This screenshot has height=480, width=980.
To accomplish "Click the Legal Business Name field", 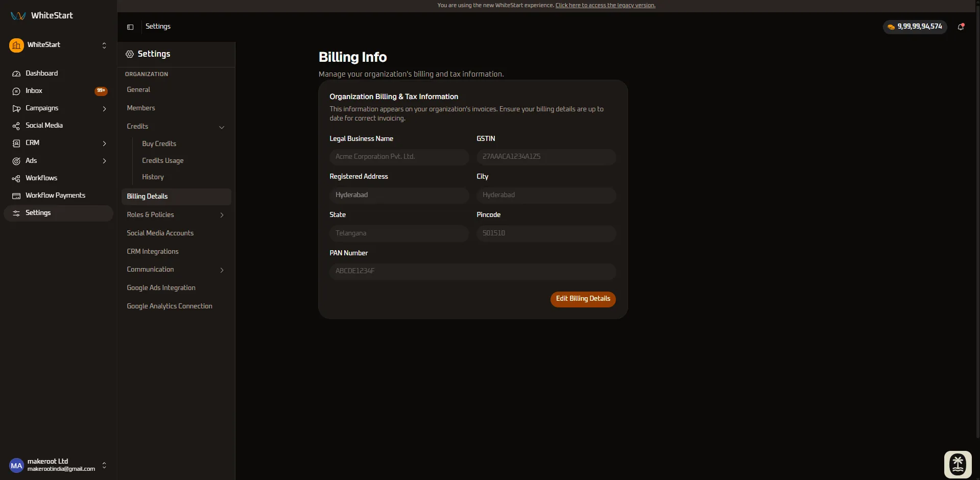I will click(x=399, y=157).
